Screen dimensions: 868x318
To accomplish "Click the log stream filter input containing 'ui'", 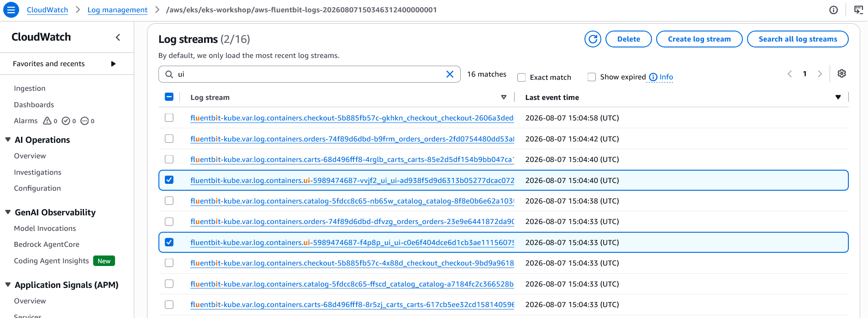I will point(309,74).
